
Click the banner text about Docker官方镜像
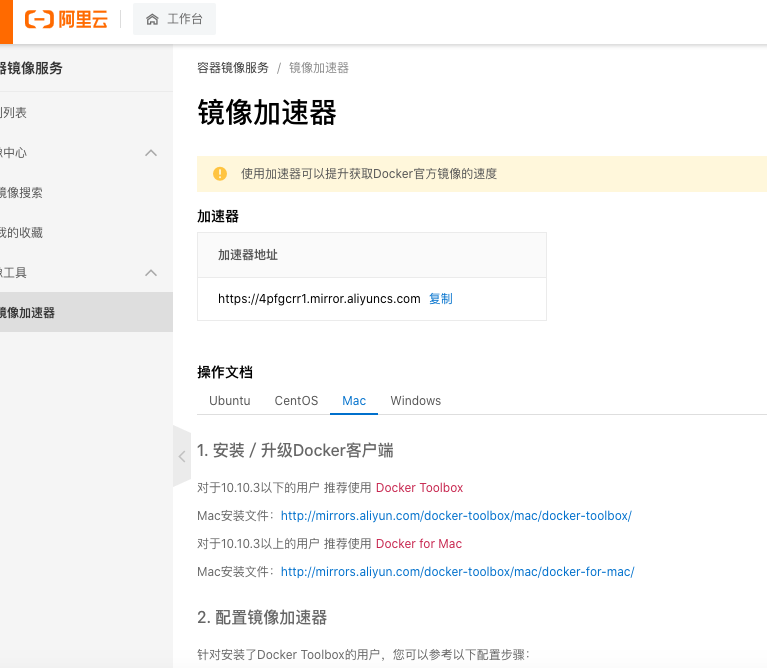tap(369, 174)
